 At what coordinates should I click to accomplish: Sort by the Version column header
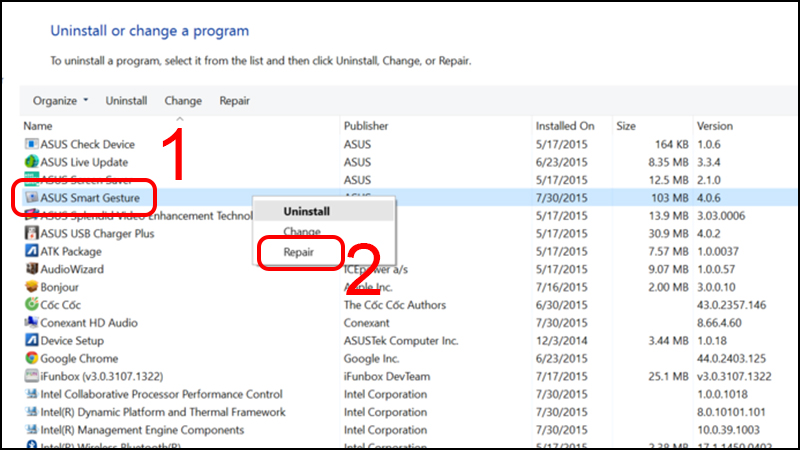point(715,126)
